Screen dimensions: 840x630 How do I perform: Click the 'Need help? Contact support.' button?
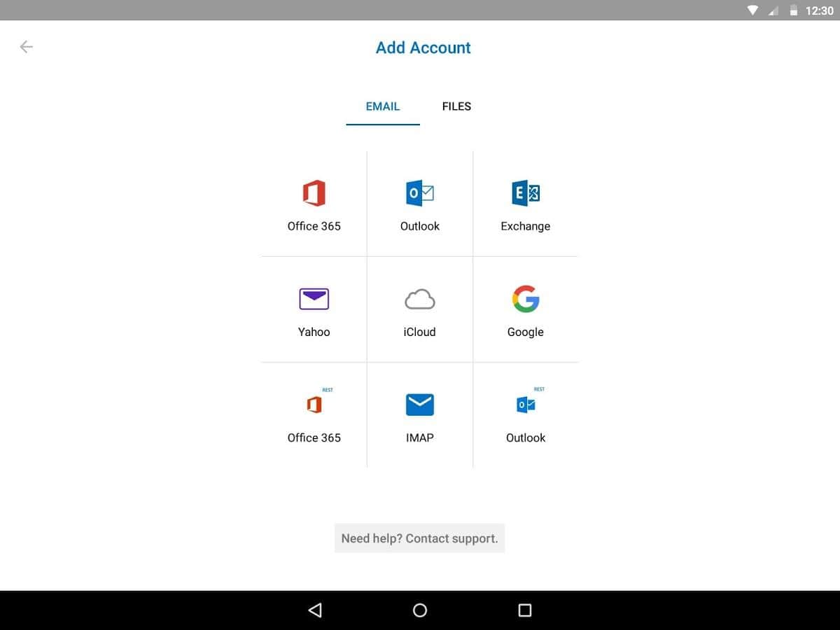click(419, 538)
